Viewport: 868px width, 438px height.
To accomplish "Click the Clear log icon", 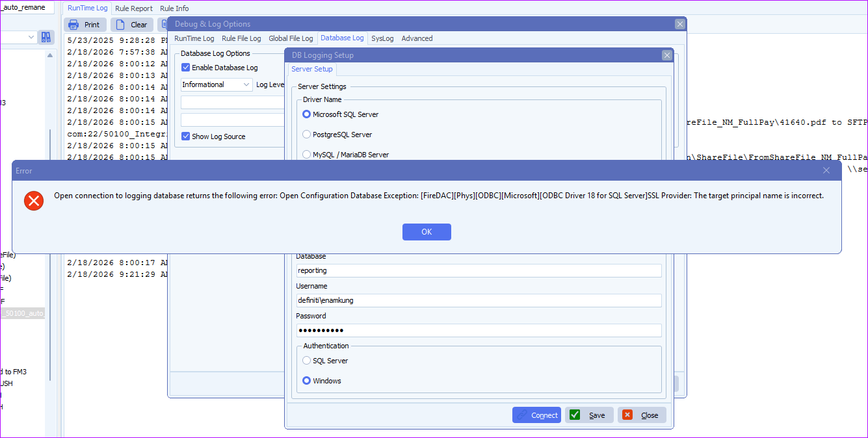I will (x=120, y=24).
